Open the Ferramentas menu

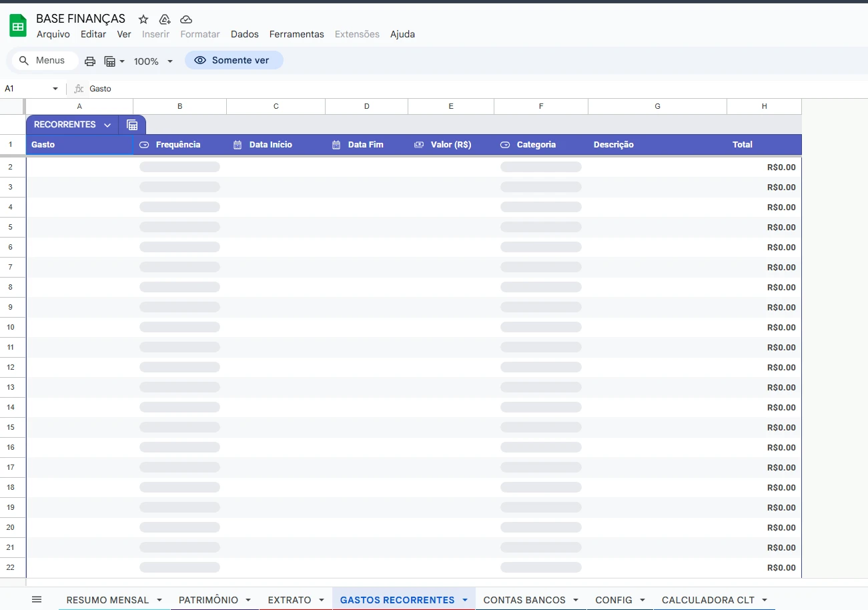coord(296,34)
